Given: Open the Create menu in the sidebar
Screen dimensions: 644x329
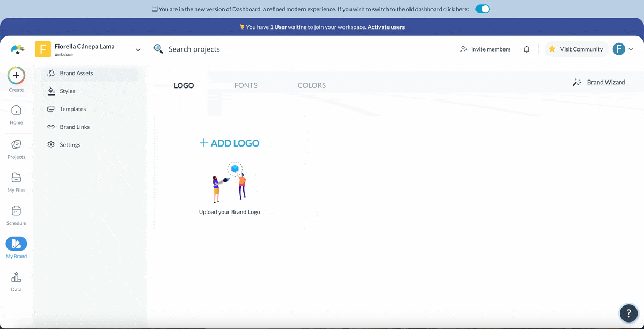Looking at the screenshot, I should pyautogui.click(x=16, y=76).
